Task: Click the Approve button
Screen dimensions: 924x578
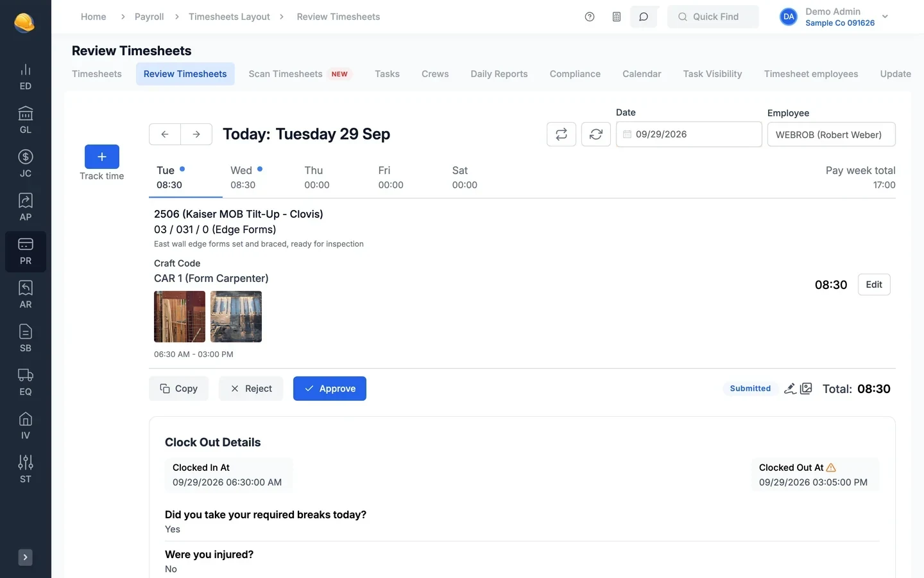Action: pos(330,389)
